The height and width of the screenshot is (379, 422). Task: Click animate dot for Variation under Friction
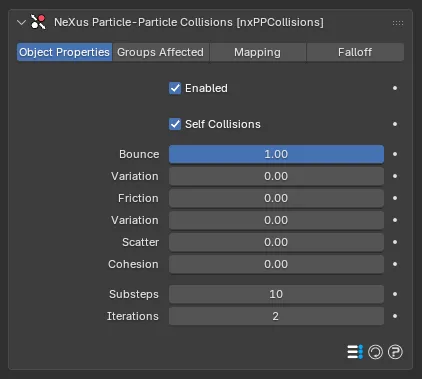coord(395,220)
